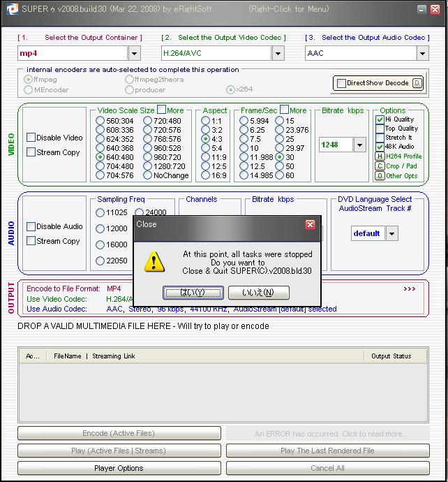Minimize the SUPER window
448x482 pixels.
[x=421, y=9]
